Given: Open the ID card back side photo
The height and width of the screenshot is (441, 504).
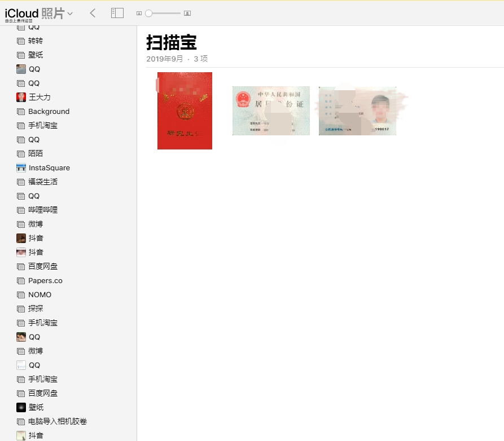Looking at the screenshot, I should click(271, 111).
